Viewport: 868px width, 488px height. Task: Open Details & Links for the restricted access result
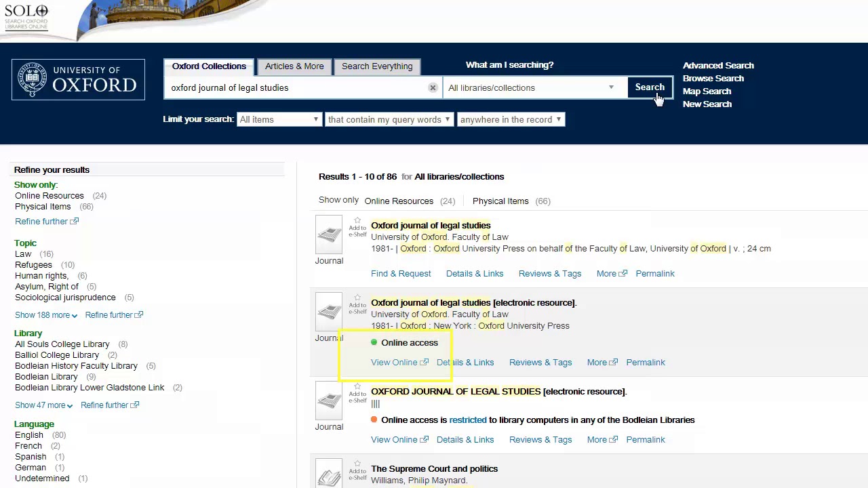tap(465, 440)
